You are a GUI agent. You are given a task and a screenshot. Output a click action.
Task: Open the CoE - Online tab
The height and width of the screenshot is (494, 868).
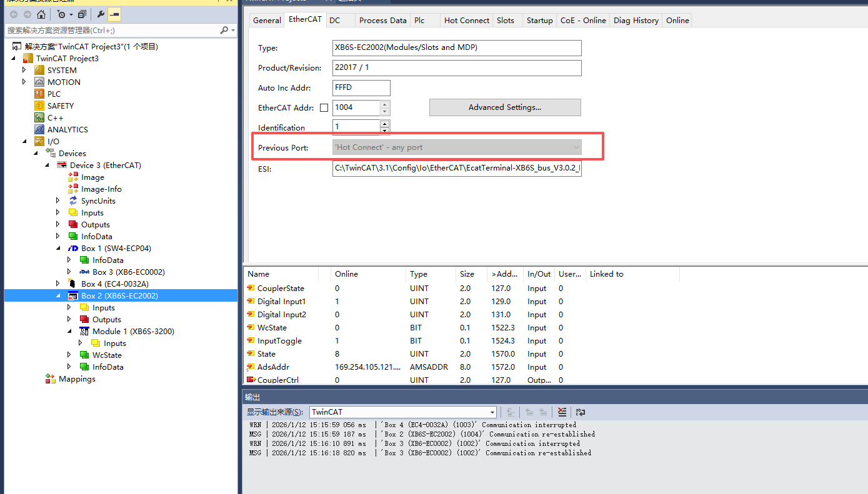point(582,21)
